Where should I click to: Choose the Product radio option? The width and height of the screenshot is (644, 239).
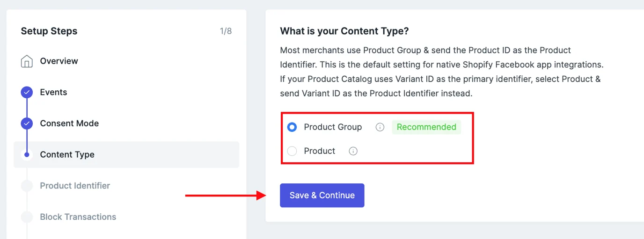point(292,151)
